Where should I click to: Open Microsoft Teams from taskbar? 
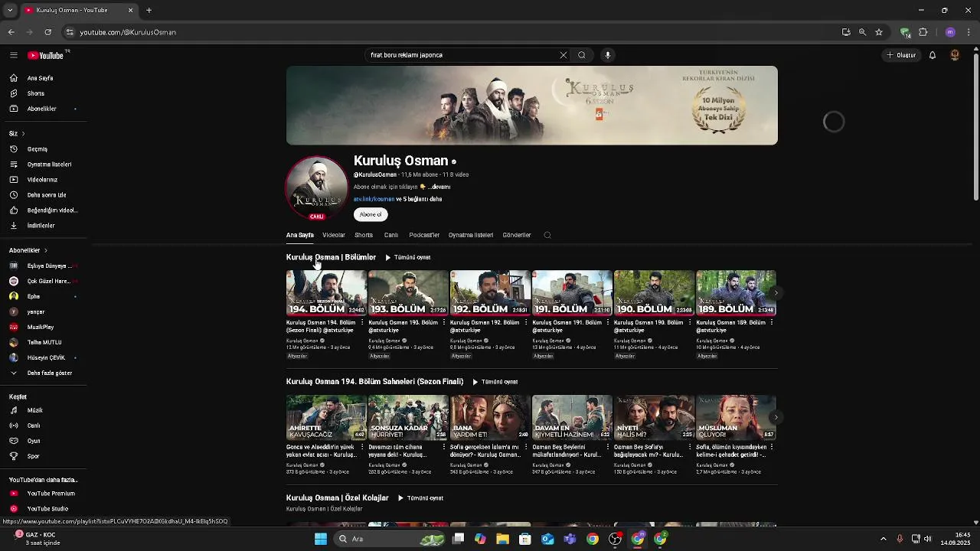[x=570, y=539]
